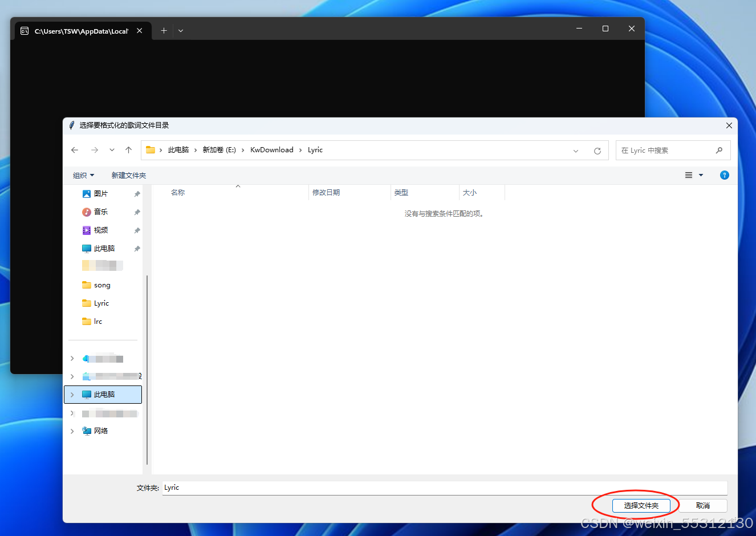Click Lyric at the end of the breadcrumb

[315, 150]
